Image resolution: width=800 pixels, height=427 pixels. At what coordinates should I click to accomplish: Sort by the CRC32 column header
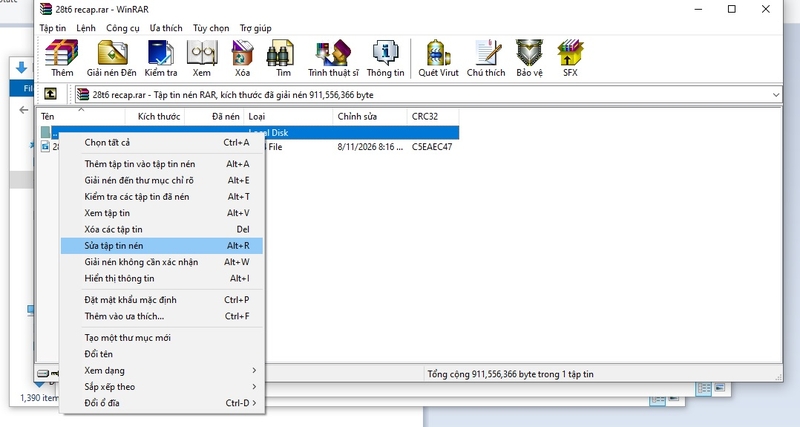click(433, 116)
